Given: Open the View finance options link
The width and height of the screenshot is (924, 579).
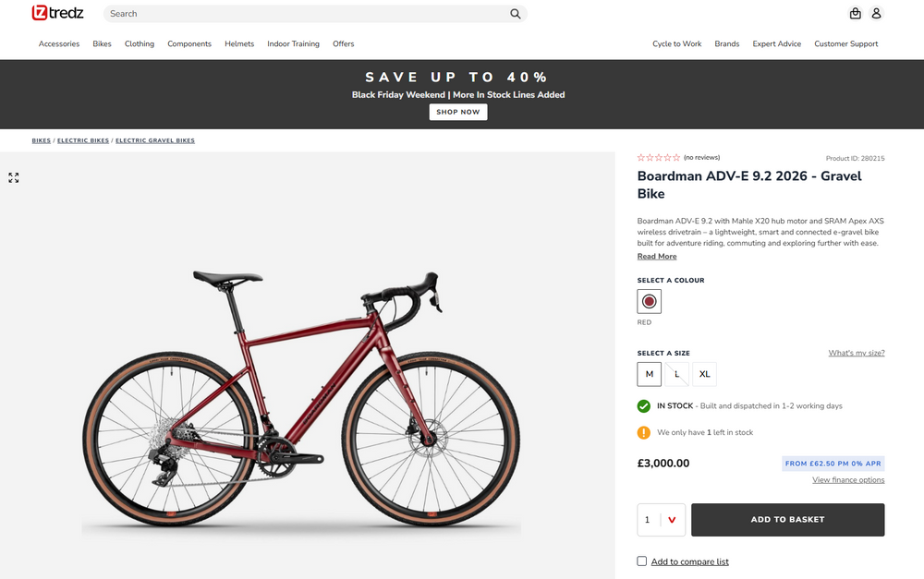Looking at the screenshot, I should [848, 479].
